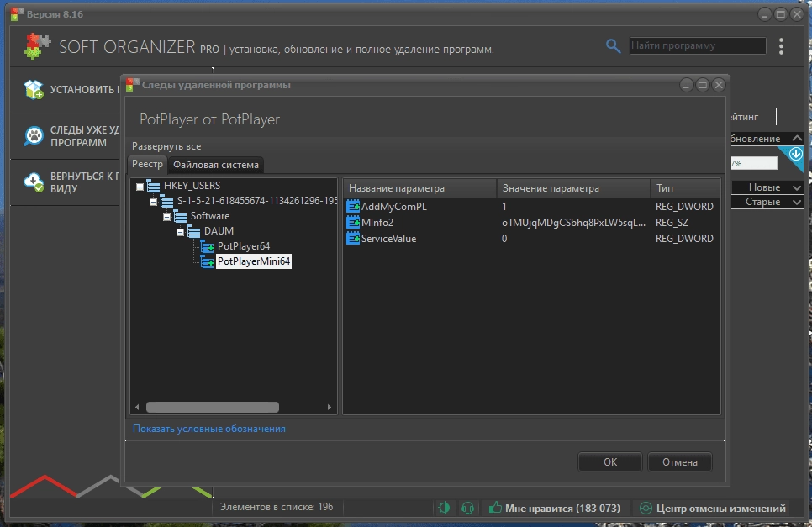Click the DAUM key folder icon

(193, 231)
